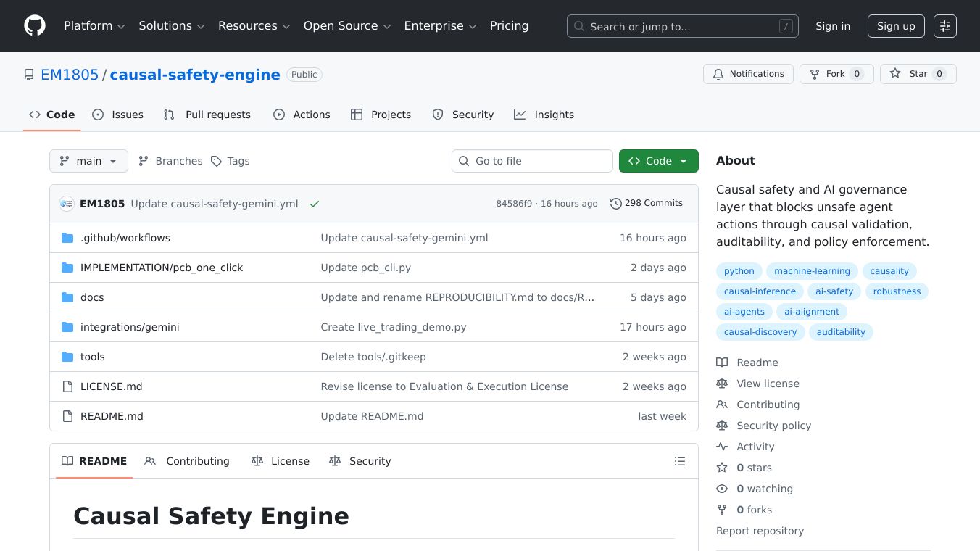
Task: Click the Readme book icon in sidebar
Action: (722, 362)
